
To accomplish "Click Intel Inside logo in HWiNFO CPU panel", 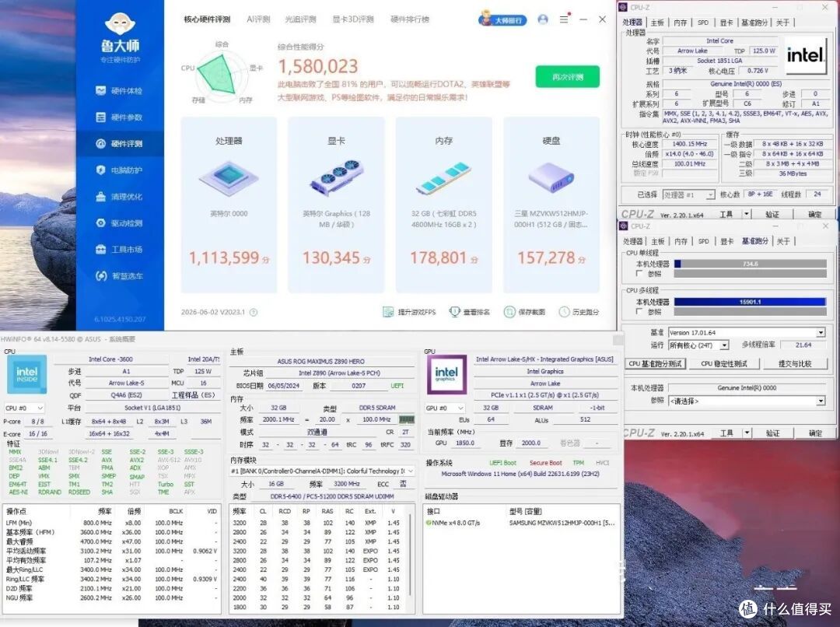I will tap(26, 374).
